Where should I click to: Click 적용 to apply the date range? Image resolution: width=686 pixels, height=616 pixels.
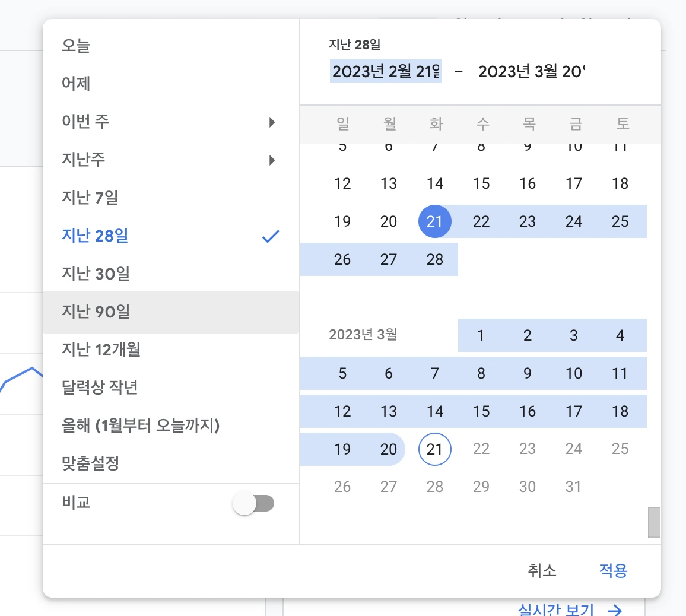[612, 570]
